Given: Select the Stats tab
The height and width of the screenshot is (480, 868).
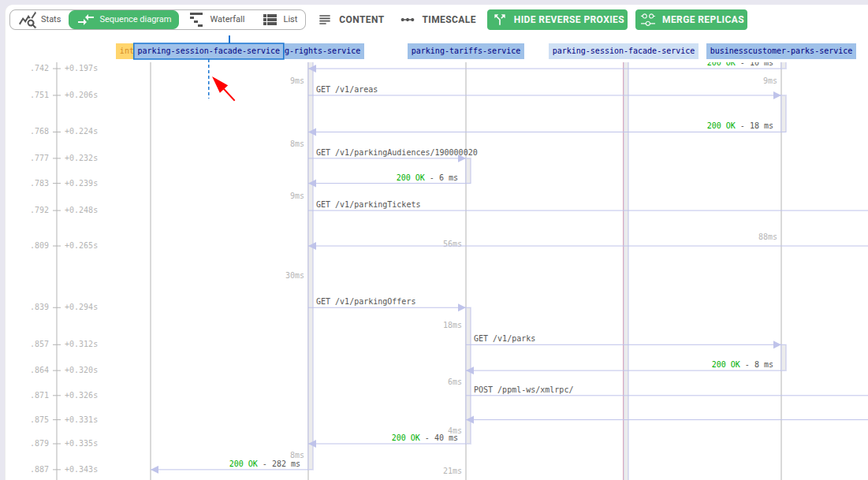Looking at the screenshot, I should click(x=39, y=19).
